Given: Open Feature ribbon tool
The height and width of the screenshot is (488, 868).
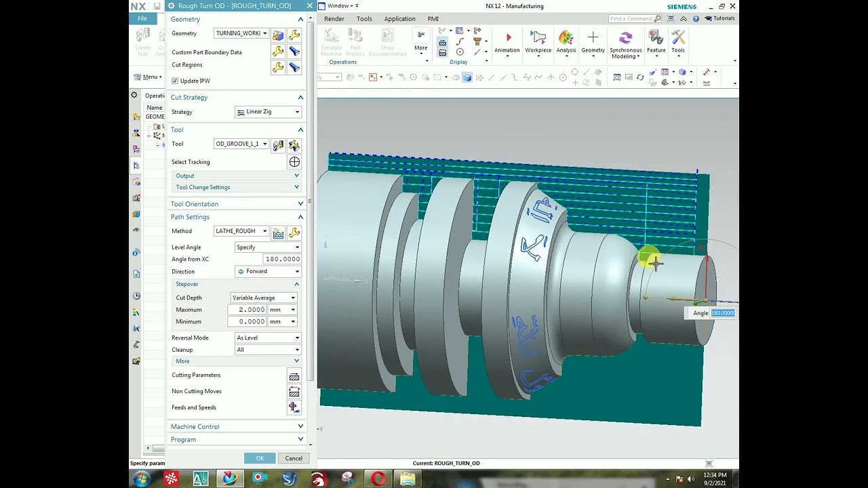Looking at the screenshot, I should tap(656, 42).
